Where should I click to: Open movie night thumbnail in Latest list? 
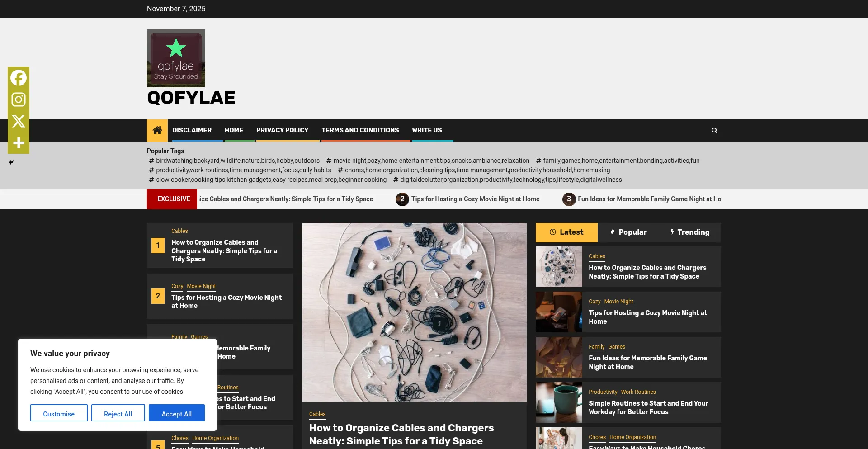click(x=559, y=312)
